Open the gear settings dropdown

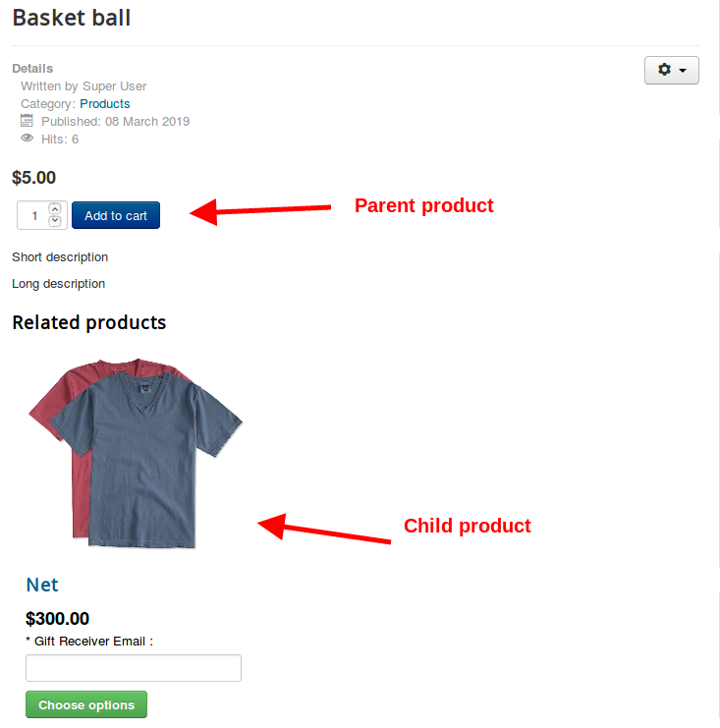coord(671,71)
